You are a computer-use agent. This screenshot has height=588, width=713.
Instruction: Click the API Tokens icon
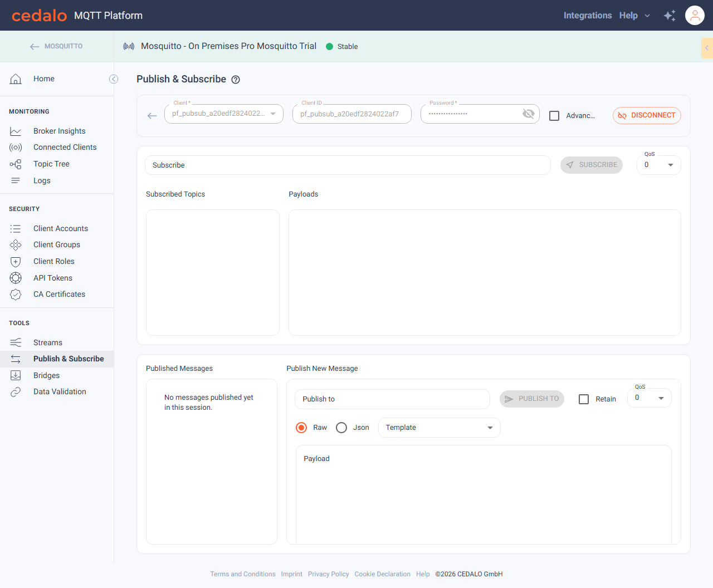point(16,278)
